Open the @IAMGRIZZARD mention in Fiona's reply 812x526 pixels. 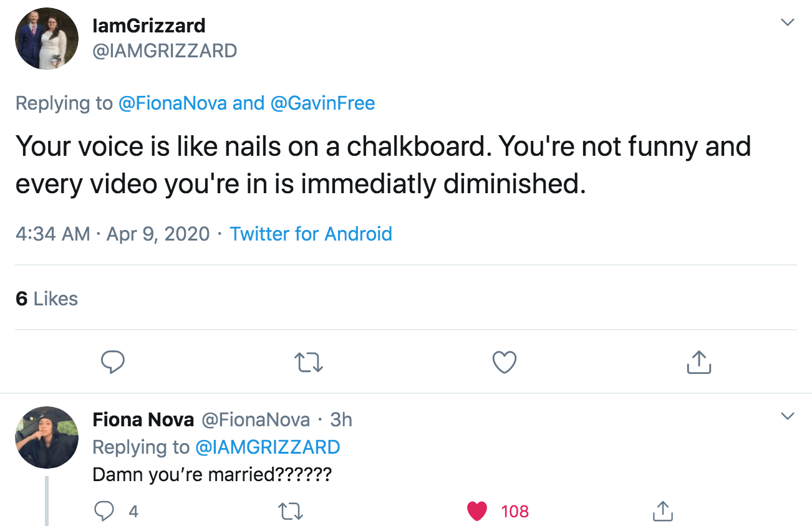[x=268, y=447]
